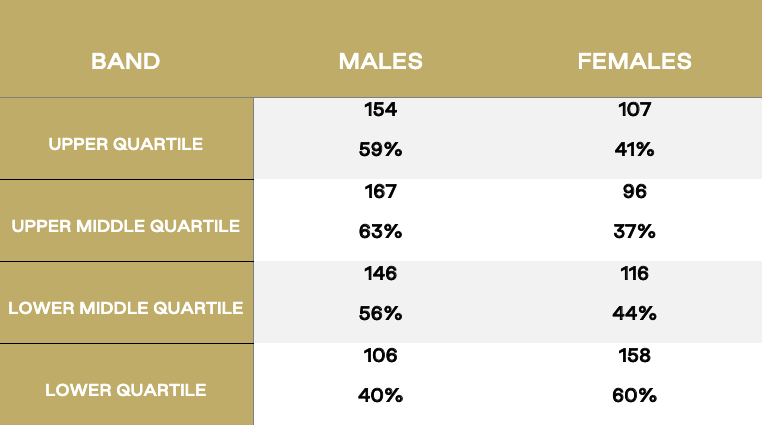Click the BAND column header

tap(125, 61)
